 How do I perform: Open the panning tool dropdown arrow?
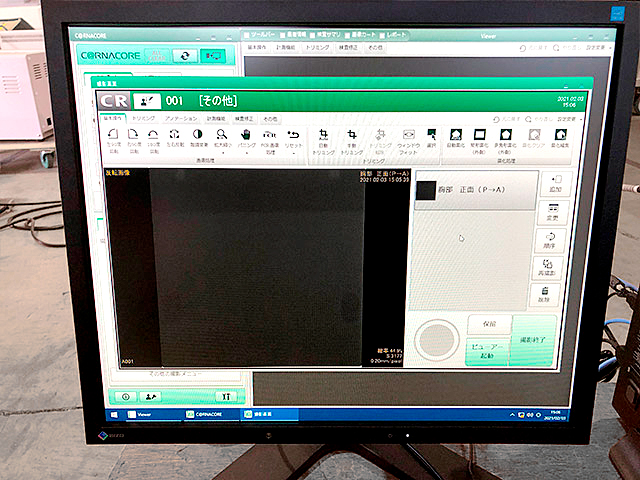point(247,153)
